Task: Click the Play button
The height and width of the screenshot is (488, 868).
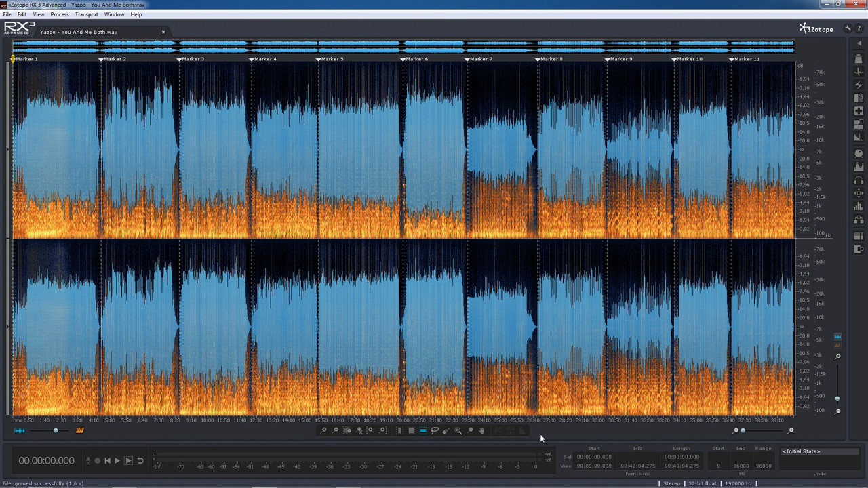Action: coord(117,460)
